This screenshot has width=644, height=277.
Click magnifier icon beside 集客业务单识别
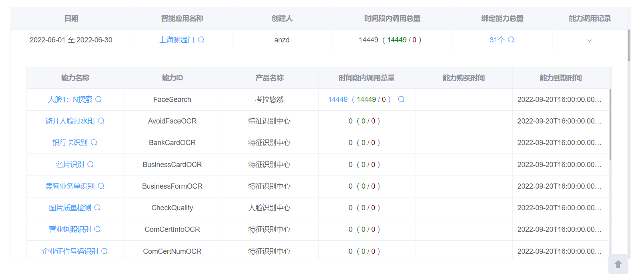[101, 186]
